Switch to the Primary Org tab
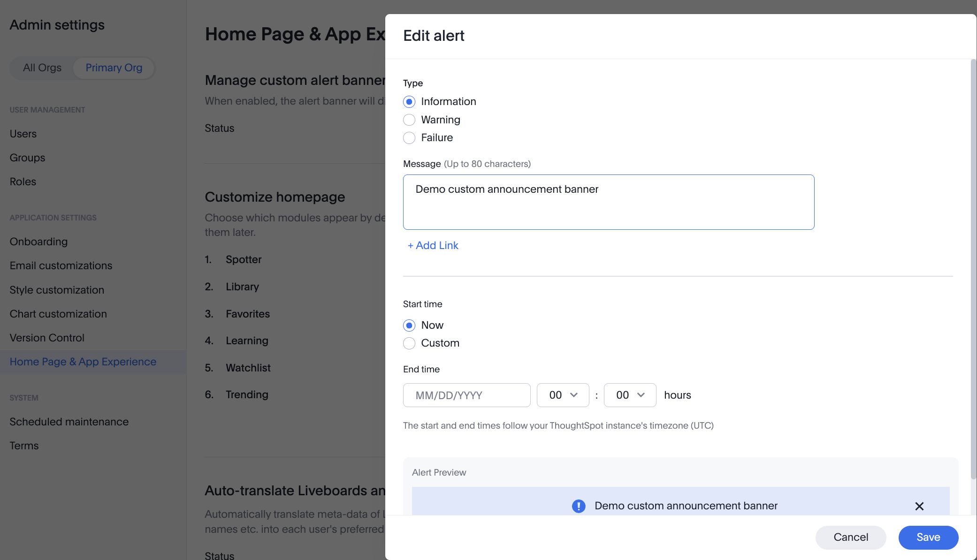Image resolution: width=977 pixels, height=560 pixels. pyautogui.click(x=114, y=68)
